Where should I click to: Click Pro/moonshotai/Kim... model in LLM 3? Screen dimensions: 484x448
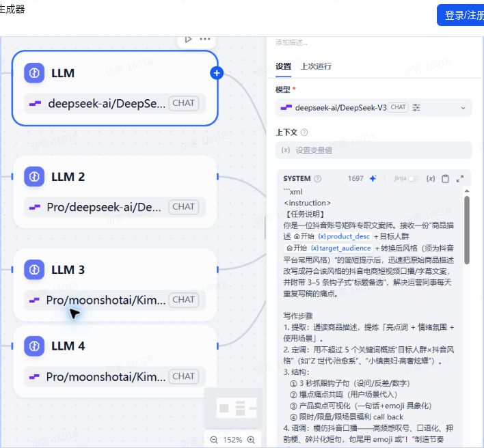point(106,300)
